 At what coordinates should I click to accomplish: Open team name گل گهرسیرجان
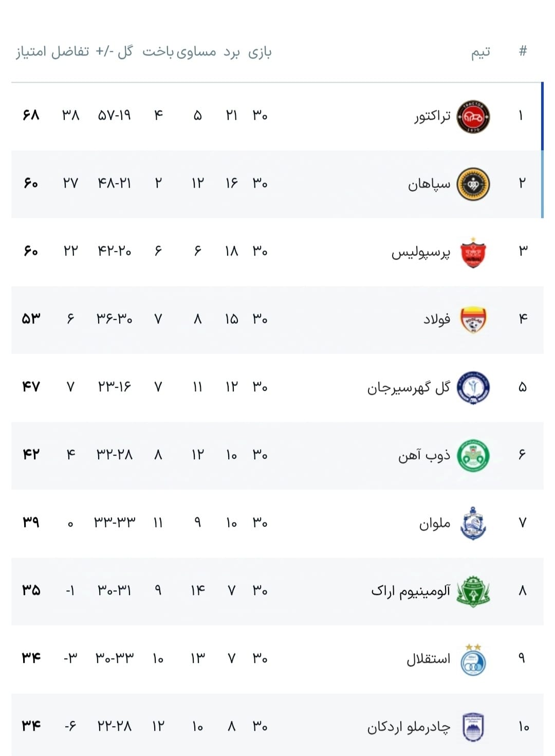[x=409, y=388]
